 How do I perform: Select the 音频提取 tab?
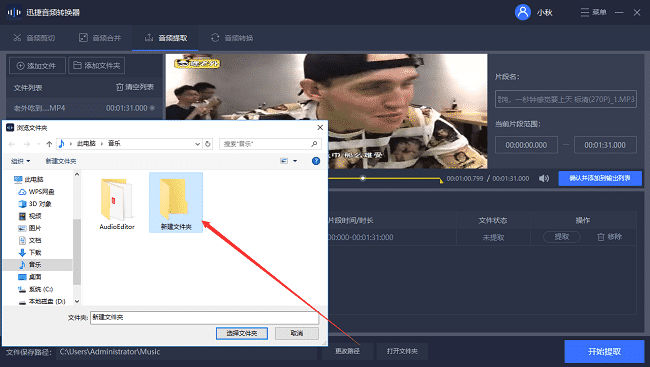(165, 38)
